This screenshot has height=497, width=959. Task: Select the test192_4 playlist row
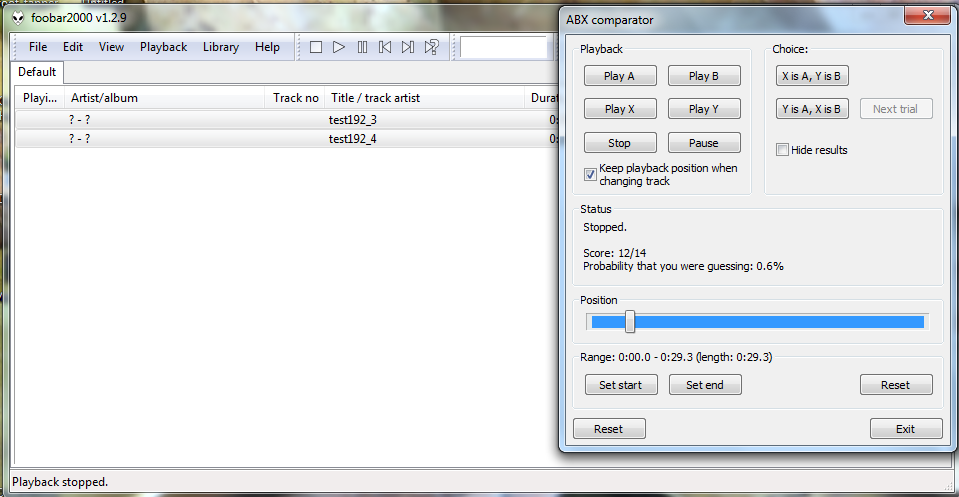[287, 139]
